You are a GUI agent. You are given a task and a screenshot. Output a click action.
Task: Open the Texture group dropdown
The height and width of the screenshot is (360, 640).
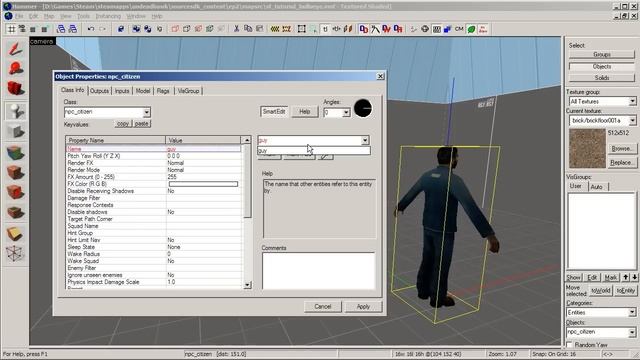point(632,101)
